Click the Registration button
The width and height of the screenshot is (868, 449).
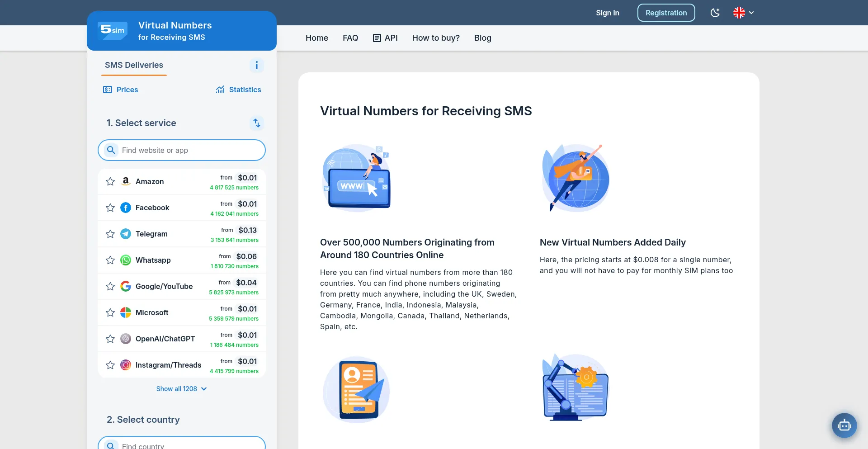666,13
